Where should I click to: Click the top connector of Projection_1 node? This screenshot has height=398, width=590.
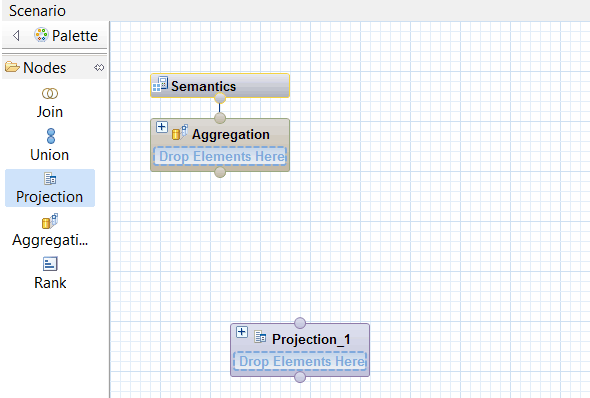(x=300, y=323)
